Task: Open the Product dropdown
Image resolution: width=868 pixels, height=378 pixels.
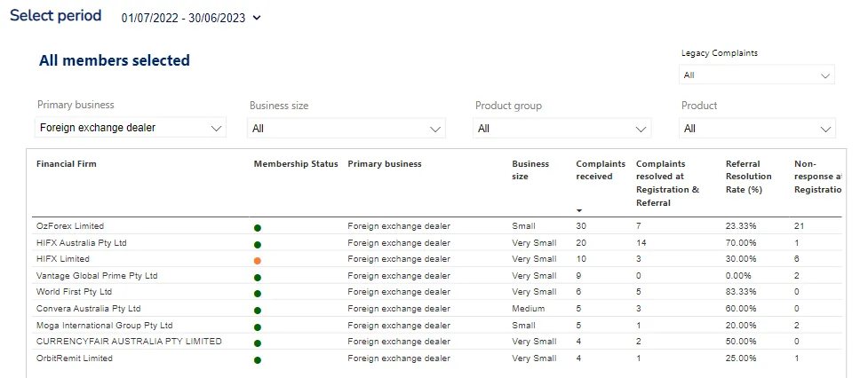Action: [757, 129]
